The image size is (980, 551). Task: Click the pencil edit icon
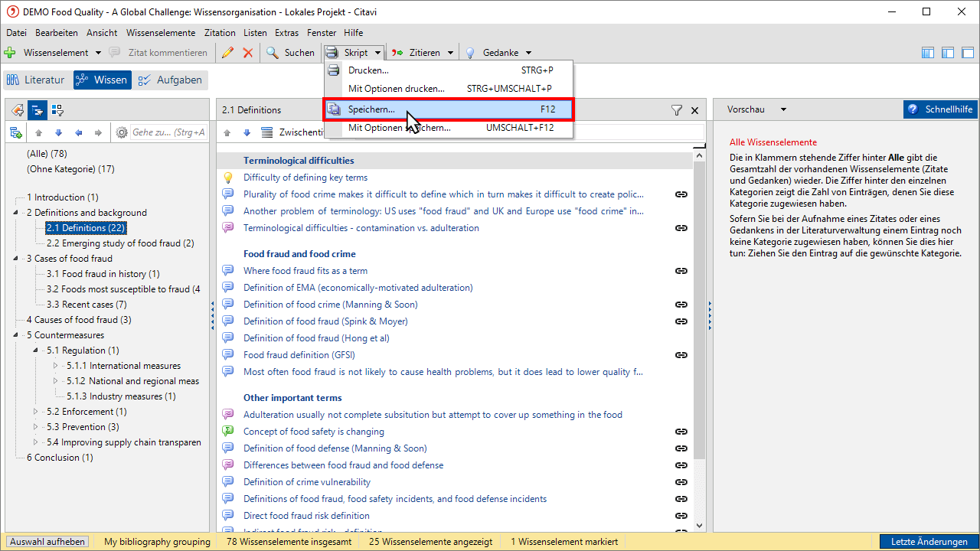tap(227, 53)
